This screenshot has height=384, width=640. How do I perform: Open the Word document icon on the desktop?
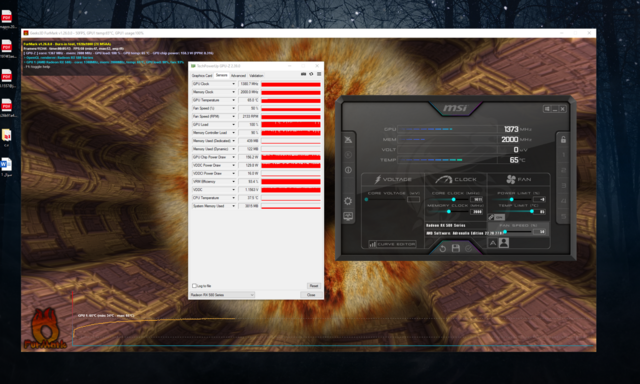coord(6,164)
